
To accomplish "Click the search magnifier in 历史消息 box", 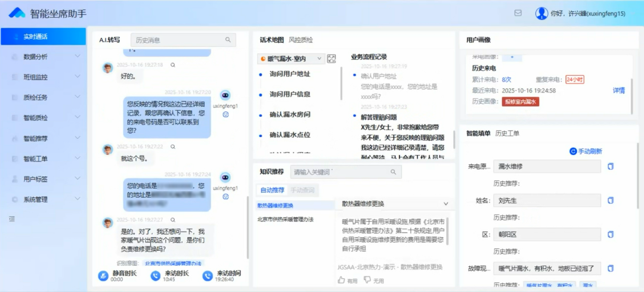I will pos(228,40).
